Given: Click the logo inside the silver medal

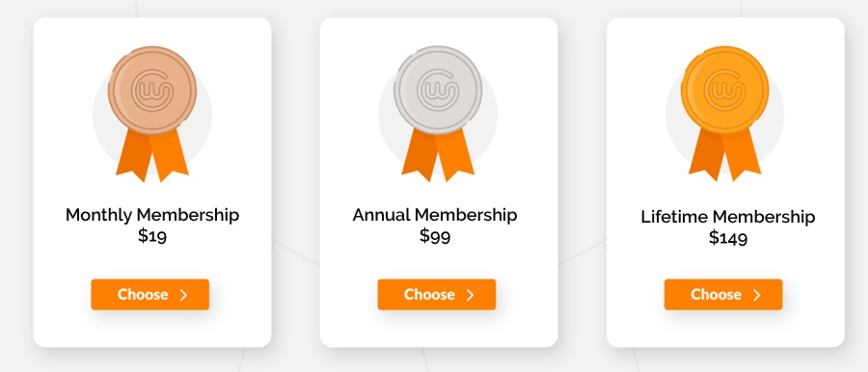Looking at the screenshot, I should [438, 89].
